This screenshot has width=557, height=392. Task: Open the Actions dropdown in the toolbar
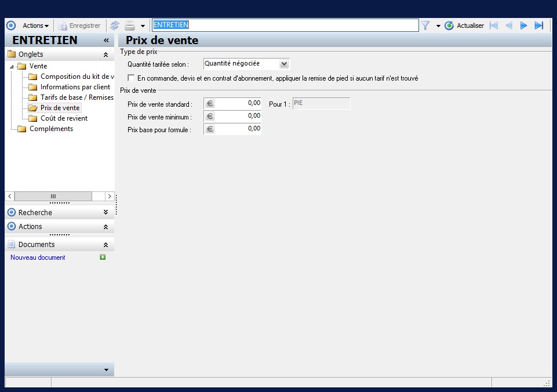[35, 26]
